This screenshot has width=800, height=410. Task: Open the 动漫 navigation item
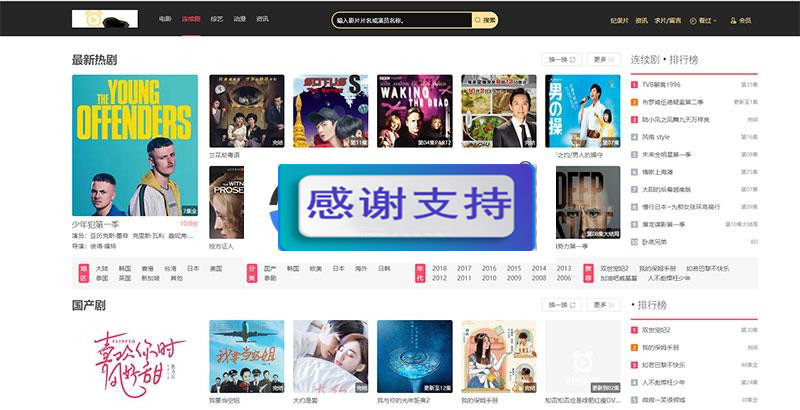240,19
